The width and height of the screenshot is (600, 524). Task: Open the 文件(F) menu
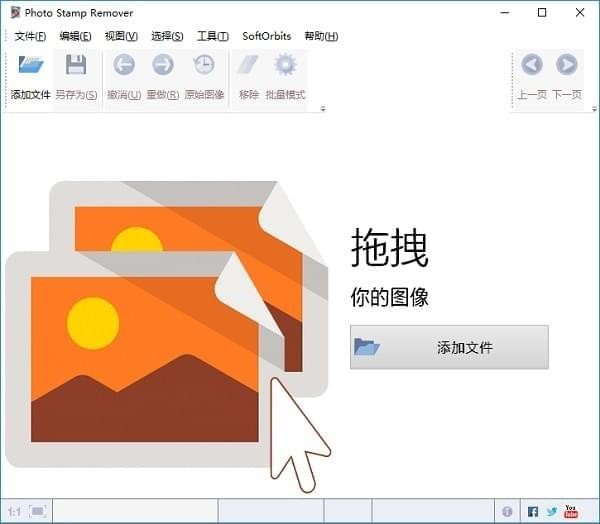point(30,36)
